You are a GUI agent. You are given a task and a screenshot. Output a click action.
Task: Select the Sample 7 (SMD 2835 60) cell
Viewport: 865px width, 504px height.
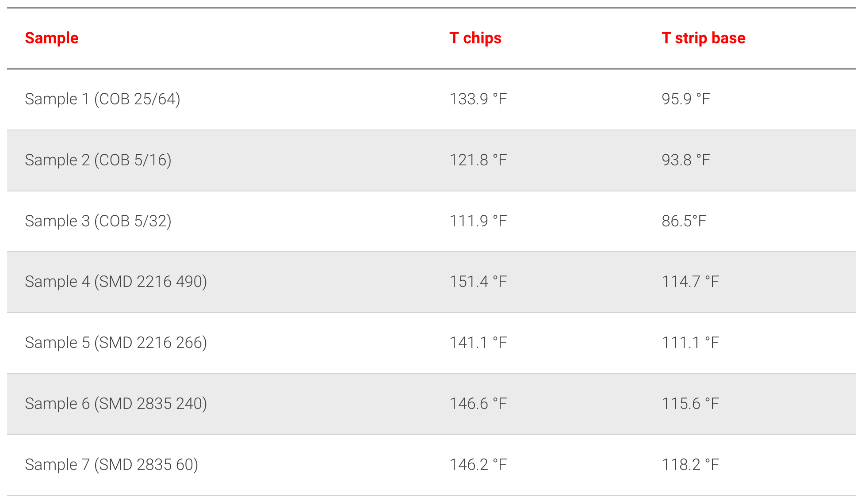coord(111,465)
